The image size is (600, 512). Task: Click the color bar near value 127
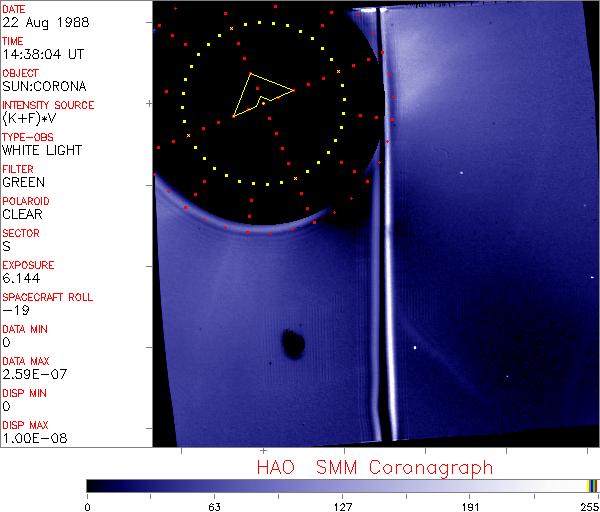pos(342,485)
